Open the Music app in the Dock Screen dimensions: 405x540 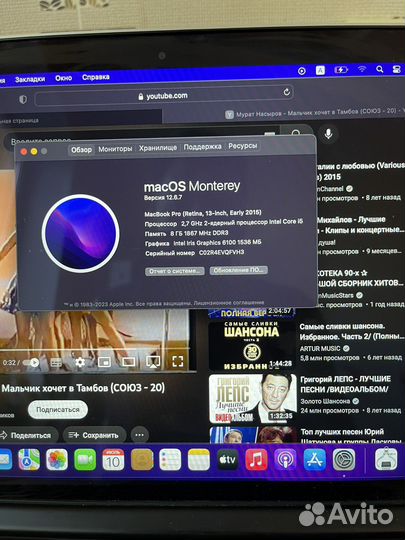coord(256,460)
